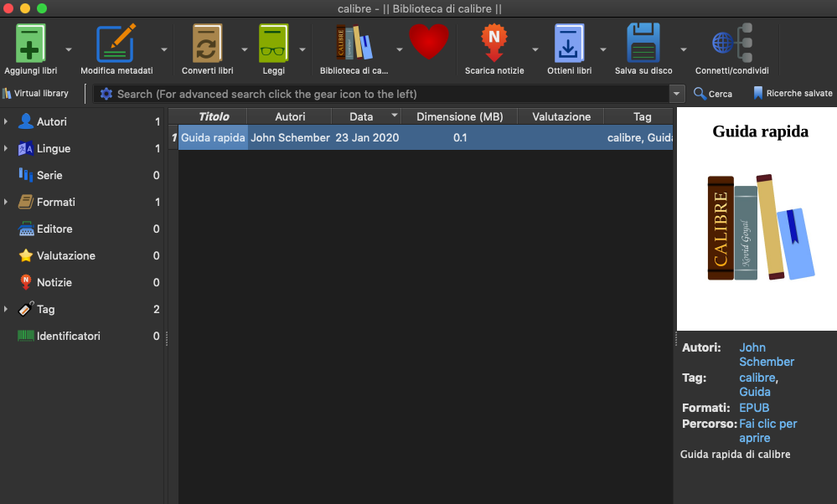Open the Guida tag link in details

point(754,392)
